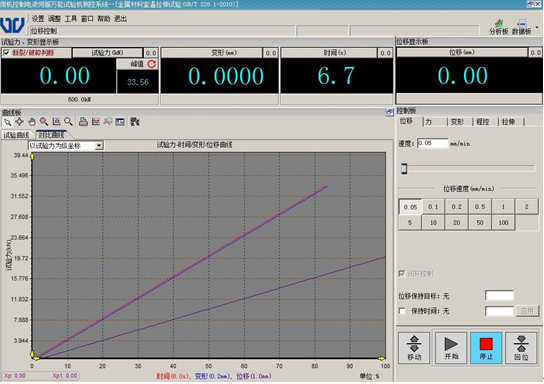Click the blue application logo
Screen dimensions: 544x384
tap(13, 25)
